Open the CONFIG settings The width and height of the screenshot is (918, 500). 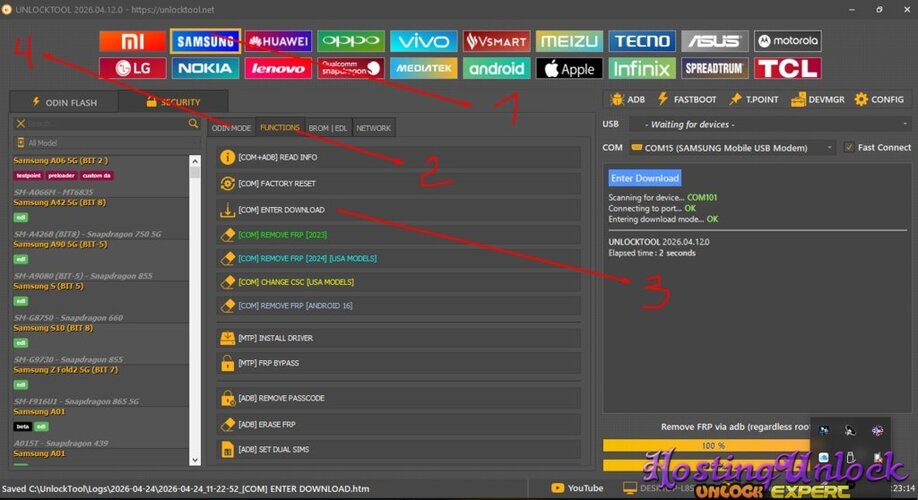pyautogui.click(x=879, y=100)
